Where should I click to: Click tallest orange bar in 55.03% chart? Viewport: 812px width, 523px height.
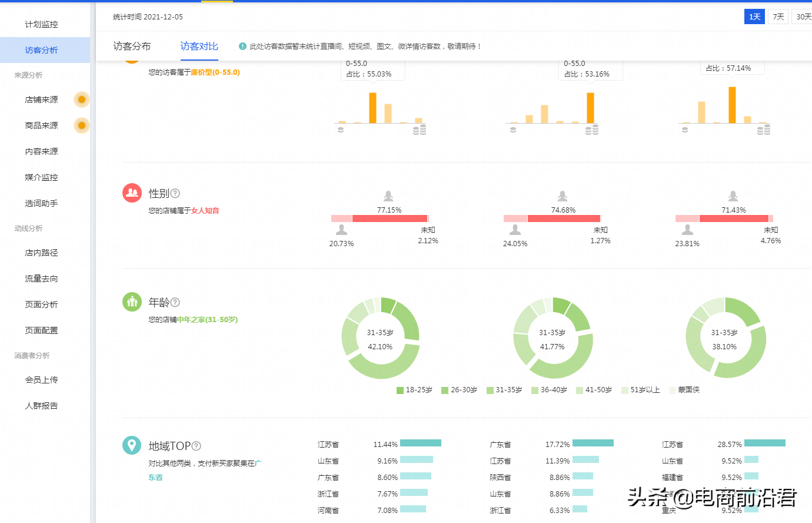[x=372, y=108]
